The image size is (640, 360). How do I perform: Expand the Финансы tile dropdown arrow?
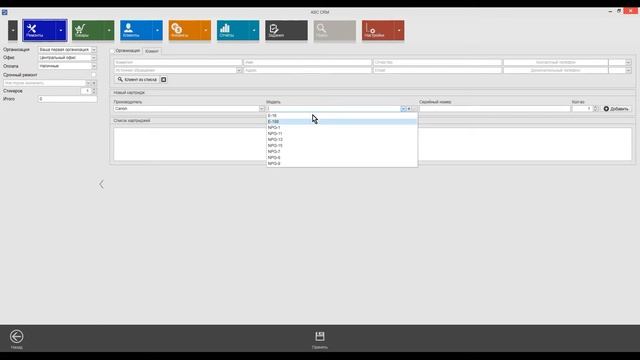point(206,30)
